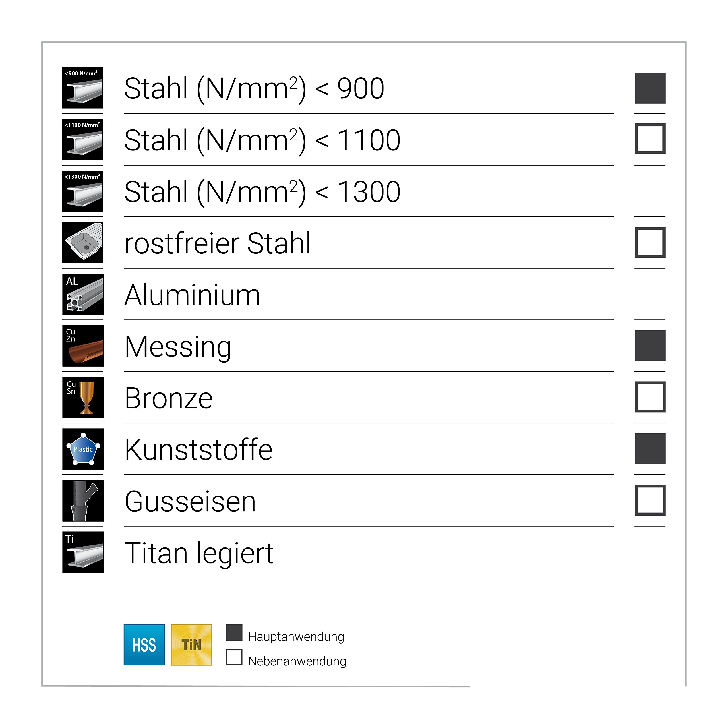Image resolution: width=728 pixels, height=728 pixels.
Task: Click the steel under 1100 N/mm² icon
Action: 82,139
